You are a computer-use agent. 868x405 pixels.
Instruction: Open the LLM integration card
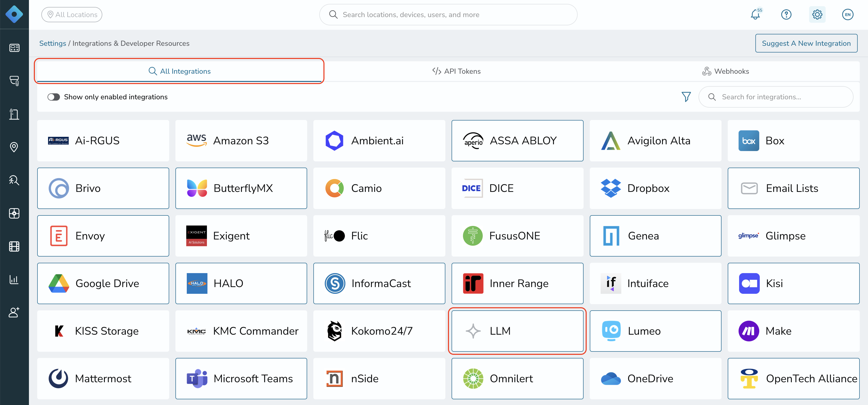pos(517,331)
